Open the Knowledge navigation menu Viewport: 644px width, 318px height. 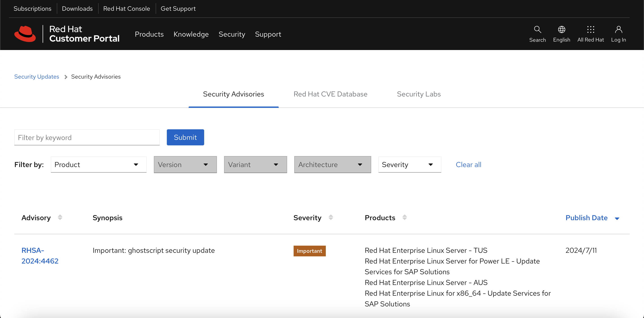tap(191, 34)
